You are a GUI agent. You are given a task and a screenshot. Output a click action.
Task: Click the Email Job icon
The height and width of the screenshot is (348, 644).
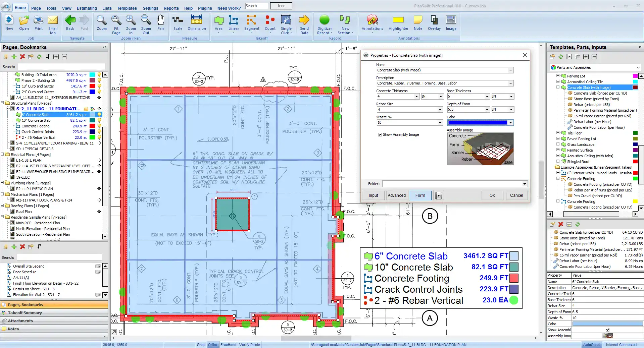pos(53,24)
